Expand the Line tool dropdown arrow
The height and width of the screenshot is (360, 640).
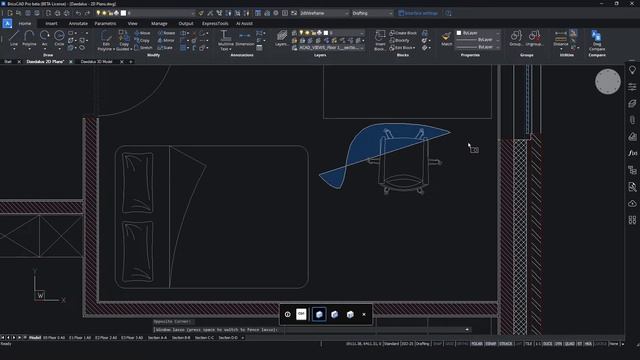click(14, 49)
